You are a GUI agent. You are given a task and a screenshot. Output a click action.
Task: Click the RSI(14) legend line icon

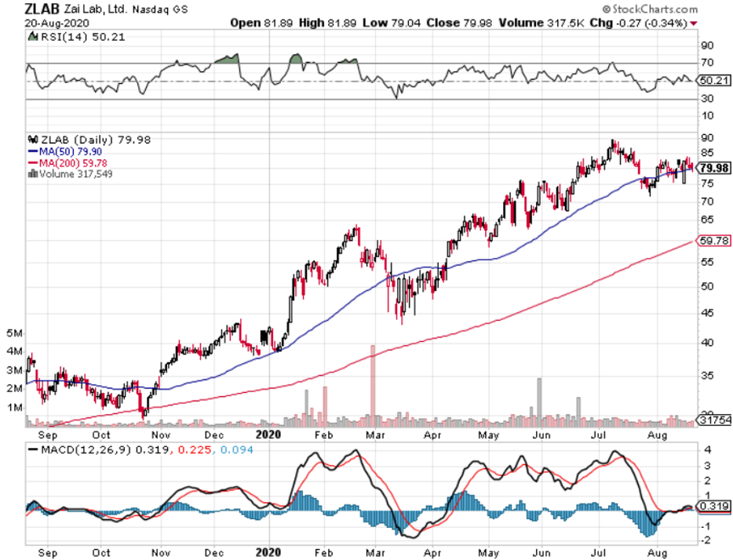coord(33,35)
